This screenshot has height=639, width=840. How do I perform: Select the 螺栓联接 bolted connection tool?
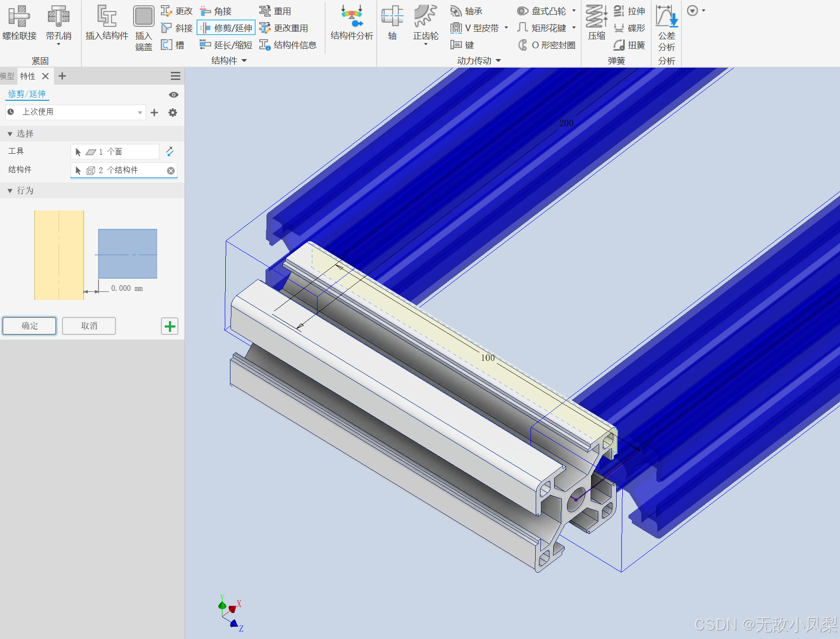tap(19, 23)
